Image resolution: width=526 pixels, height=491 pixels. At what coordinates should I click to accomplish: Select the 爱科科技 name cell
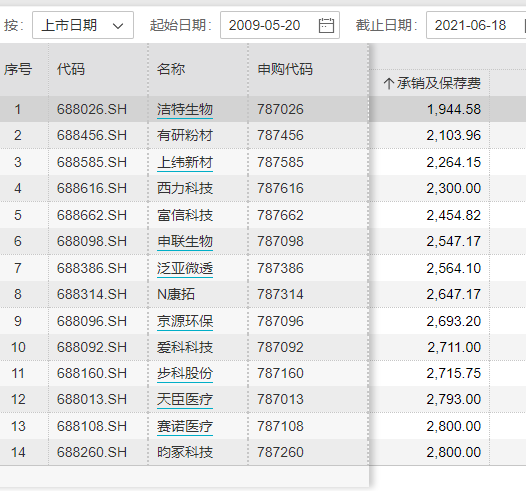pyautogui.click(x=185, y=347)
